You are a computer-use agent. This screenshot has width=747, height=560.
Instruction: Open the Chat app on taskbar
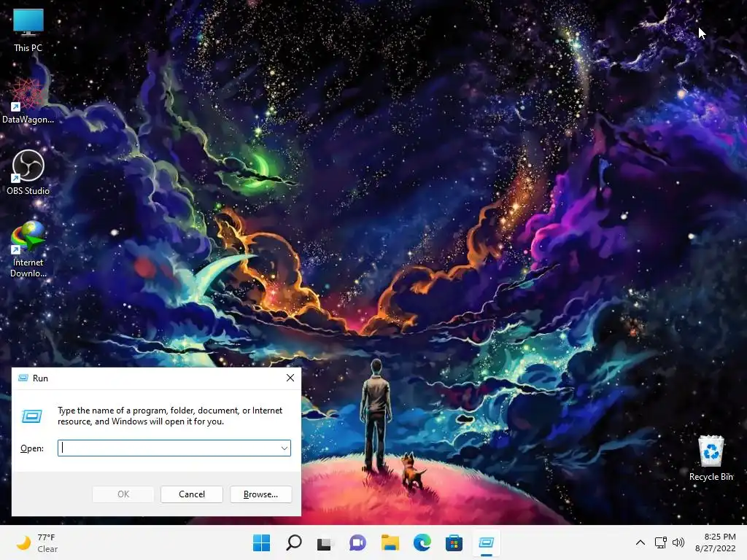357,542
